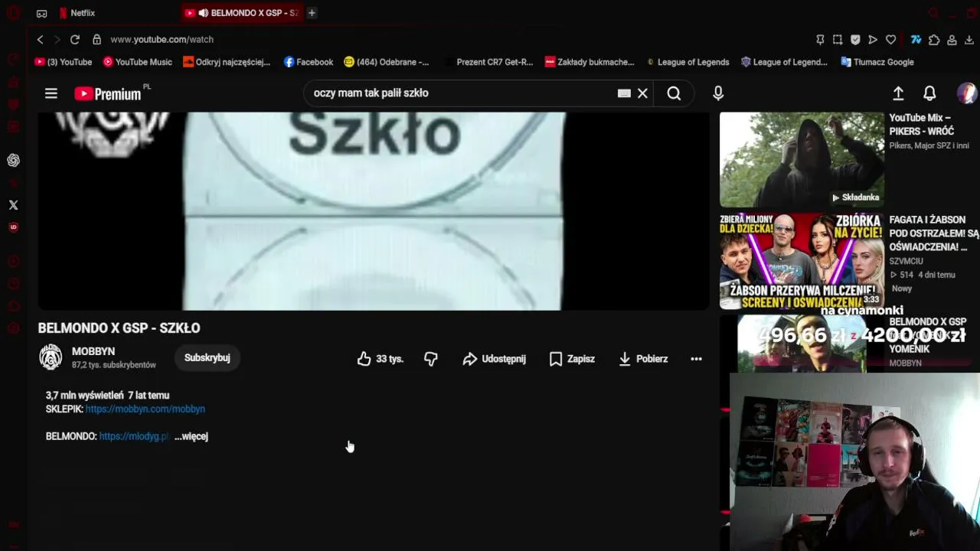
Task: Take a snapshot with toolbar capture icon
Action: pos(838,40)
